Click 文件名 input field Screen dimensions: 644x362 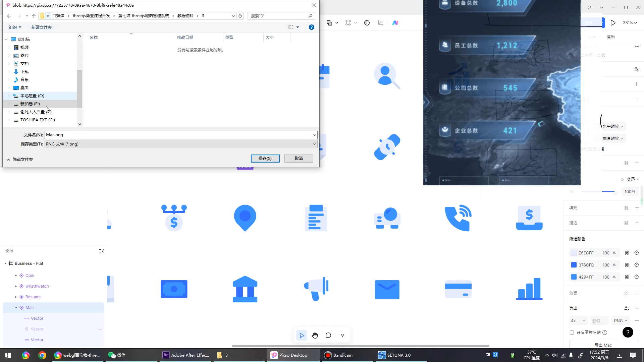tap(181, 135)
